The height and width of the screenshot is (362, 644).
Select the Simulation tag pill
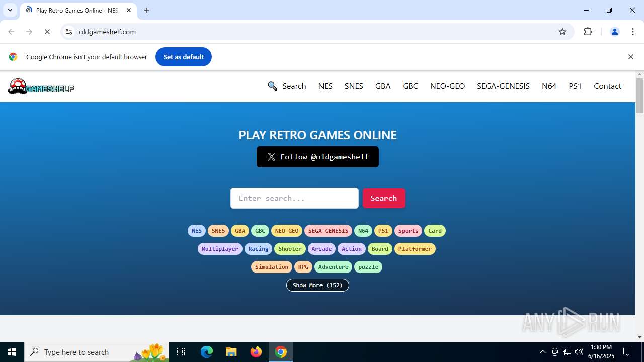click(x=272, y=267)
